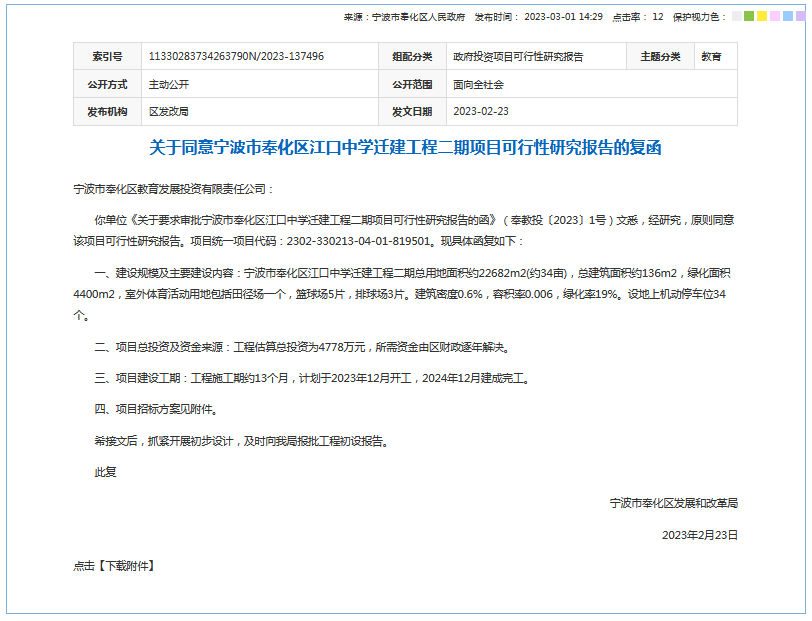Click the 组配分类 header cell
This screenshot has height=621, width=812.
[412, 56]
